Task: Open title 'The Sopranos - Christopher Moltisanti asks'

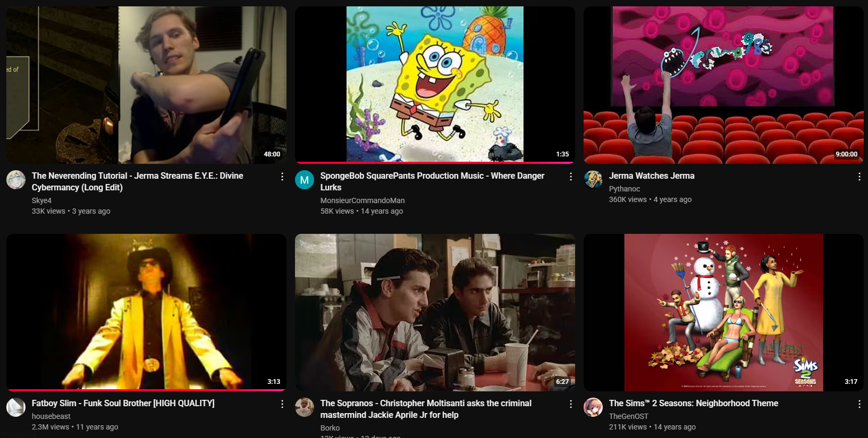Action: (426, 409)
